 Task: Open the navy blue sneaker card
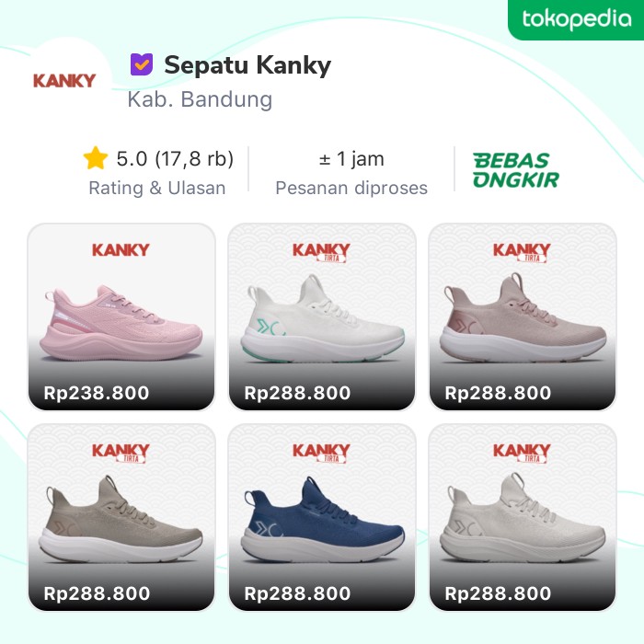[x=322, y=517]
